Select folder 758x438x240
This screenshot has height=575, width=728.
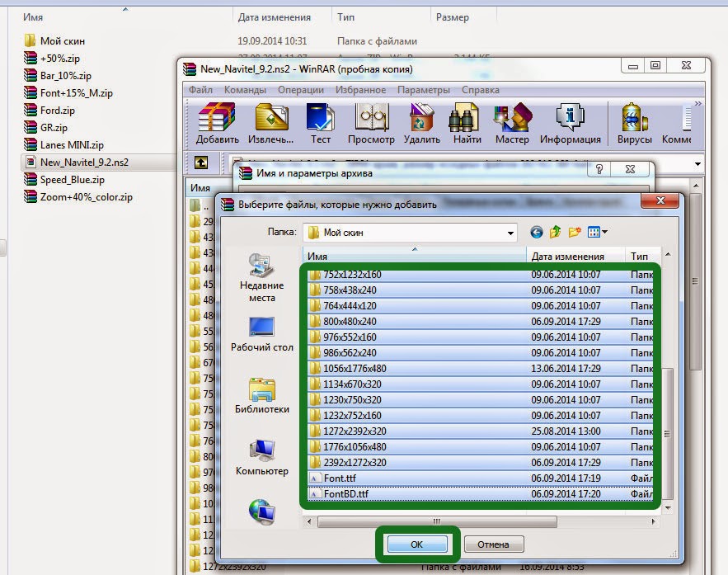coord(480,290)
